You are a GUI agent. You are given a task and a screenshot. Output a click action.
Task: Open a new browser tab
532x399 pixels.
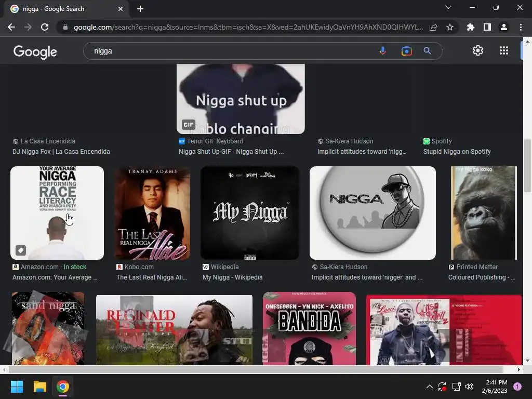(x=140, y=9)
